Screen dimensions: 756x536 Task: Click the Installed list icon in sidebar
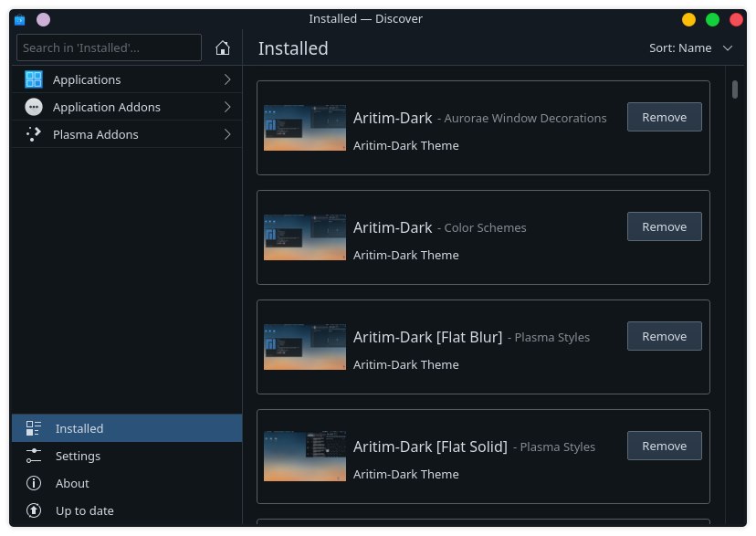[34, 428]
